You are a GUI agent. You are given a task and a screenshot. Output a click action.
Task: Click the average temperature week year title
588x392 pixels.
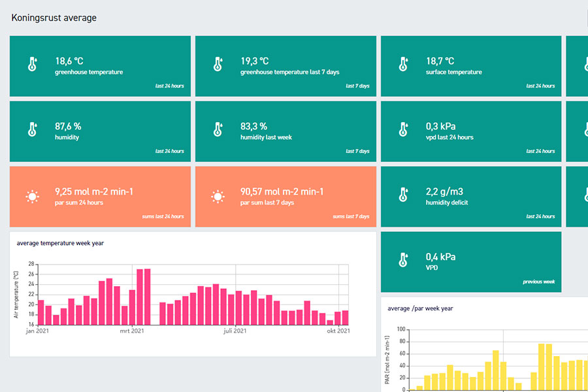click(x=60, y=243)
